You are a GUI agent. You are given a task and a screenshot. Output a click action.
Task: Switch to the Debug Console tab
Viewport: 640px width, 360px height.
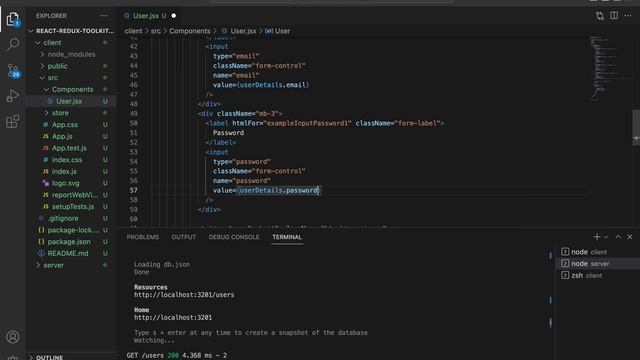tap(234, 237)
